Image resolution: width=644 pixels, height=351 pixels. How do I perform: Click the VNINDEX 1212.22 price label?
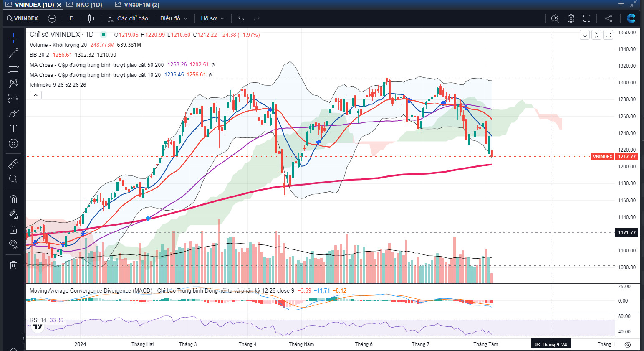coord(614,157)
